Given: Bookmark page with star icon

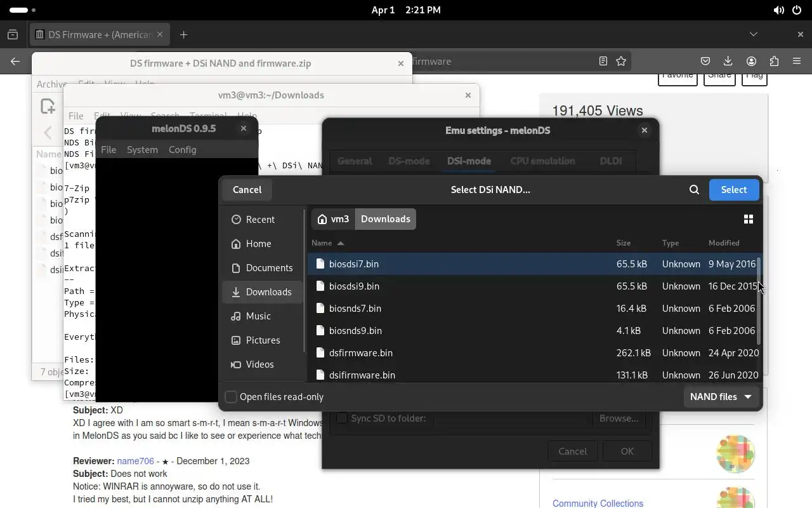Looking at the screenshot, I should click(621, 61).
